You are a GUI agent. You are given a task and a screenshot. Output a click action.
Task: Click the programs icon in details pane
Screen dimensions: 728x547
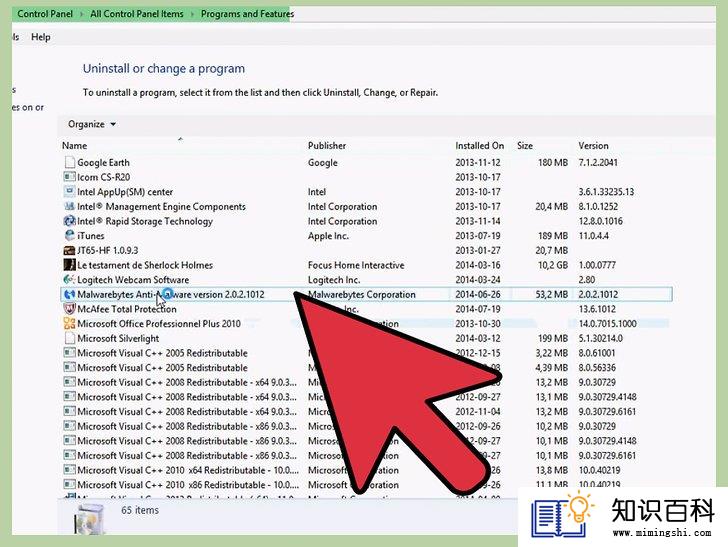click(x=90, y=518)
